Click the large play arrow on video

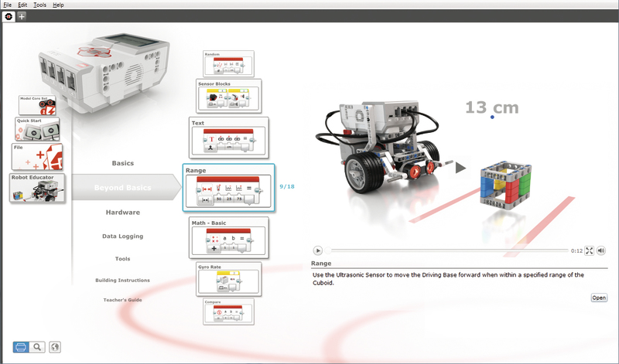(x=460, y=168)
